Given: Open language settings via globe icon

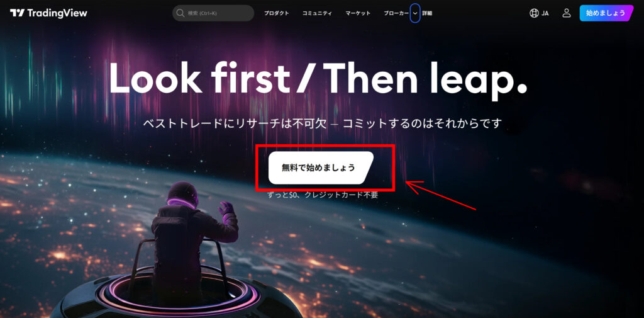Looking at the screenshot, I should 534,13.
